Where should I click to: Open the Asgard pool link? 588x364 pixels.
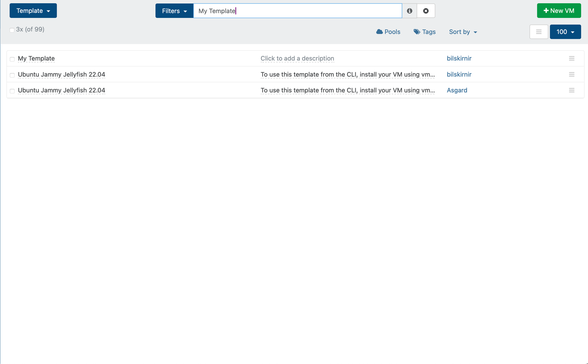coord(457,90)
